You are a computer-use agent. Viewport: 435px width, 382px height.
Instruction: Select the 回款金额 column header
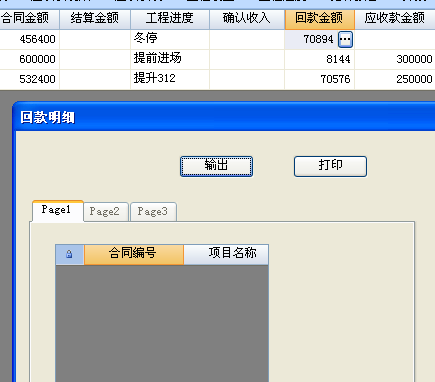tap(320, 19)
